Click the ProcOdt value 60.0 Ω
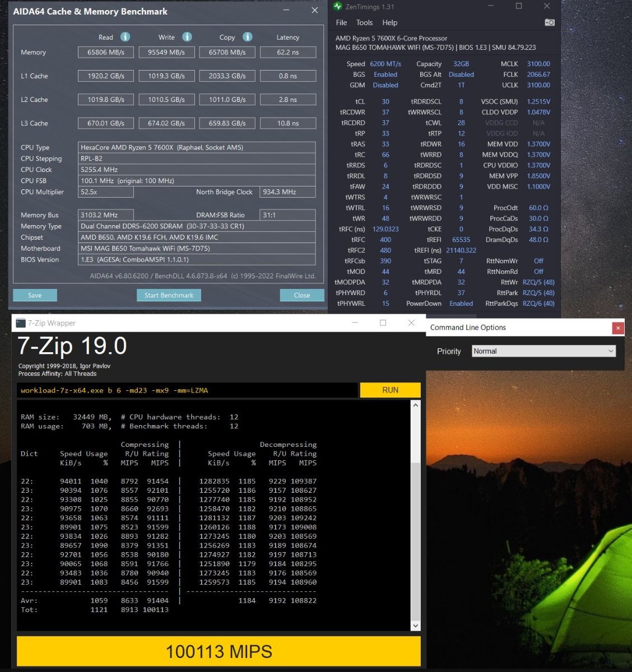This screenshot has width=632, height=672. (538, 208)
